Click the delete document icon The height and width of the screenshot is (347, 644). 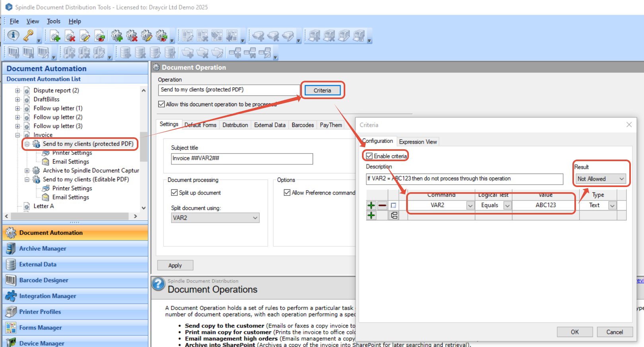[70, 36]
